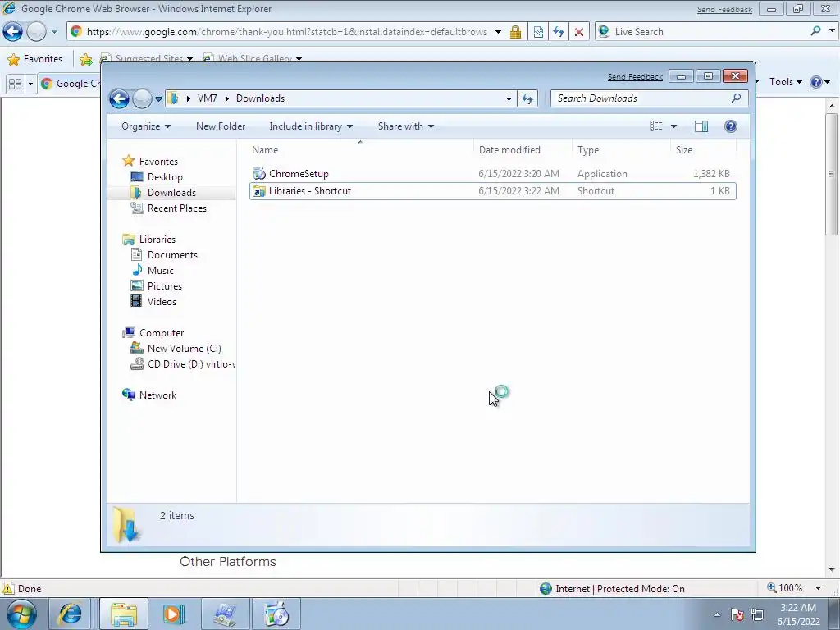Select the Videos library

[162, 302]
